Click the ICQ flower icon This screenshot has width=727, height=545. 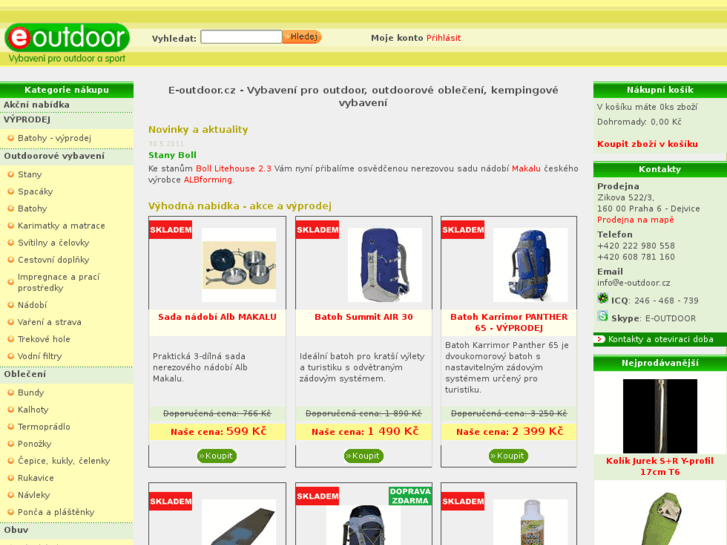point(602,298)
